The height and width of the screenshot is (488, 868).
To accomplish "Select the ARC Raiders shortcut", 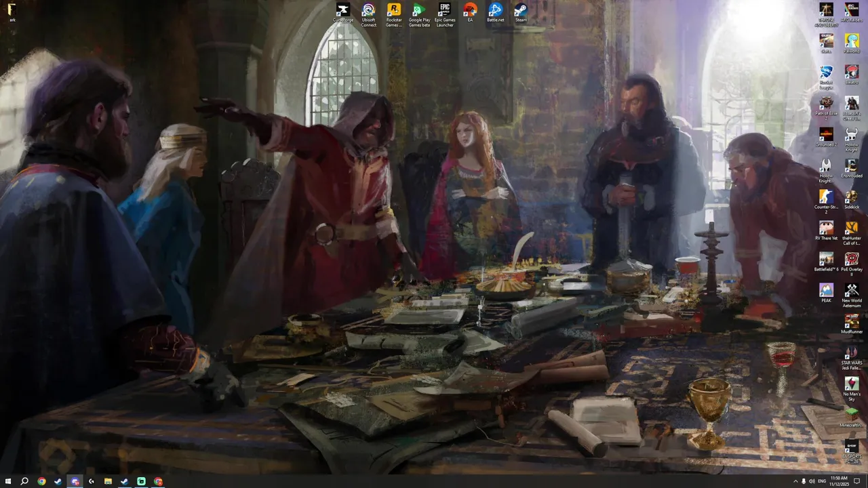I will point(852,13).
